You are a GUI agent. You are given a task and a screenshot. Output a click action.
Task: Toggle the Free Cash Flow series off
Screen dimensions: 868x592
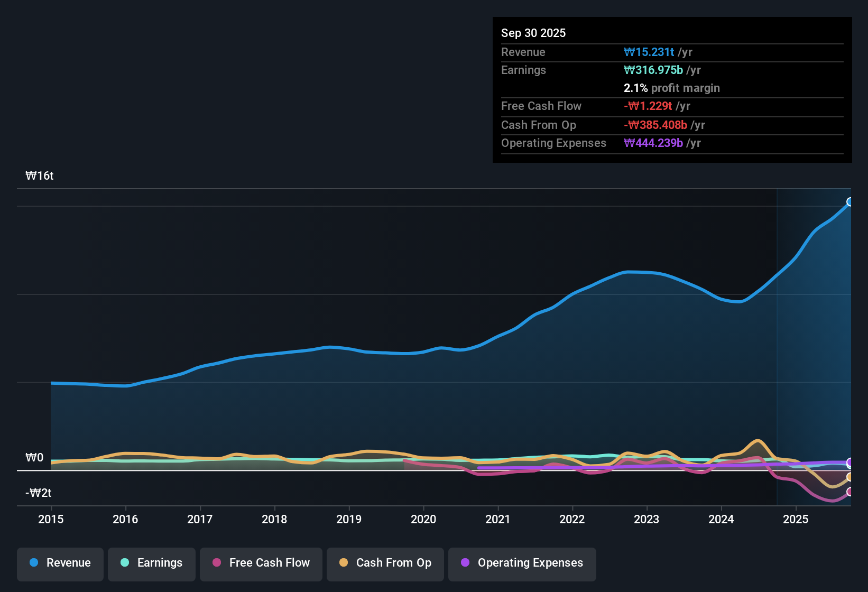[x=261, y=564]
